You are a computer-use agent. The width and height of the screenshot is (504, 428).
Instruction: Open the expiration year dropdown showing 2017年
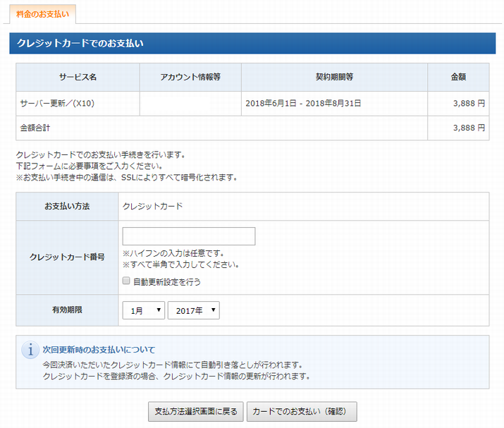(x=194, y=310)
